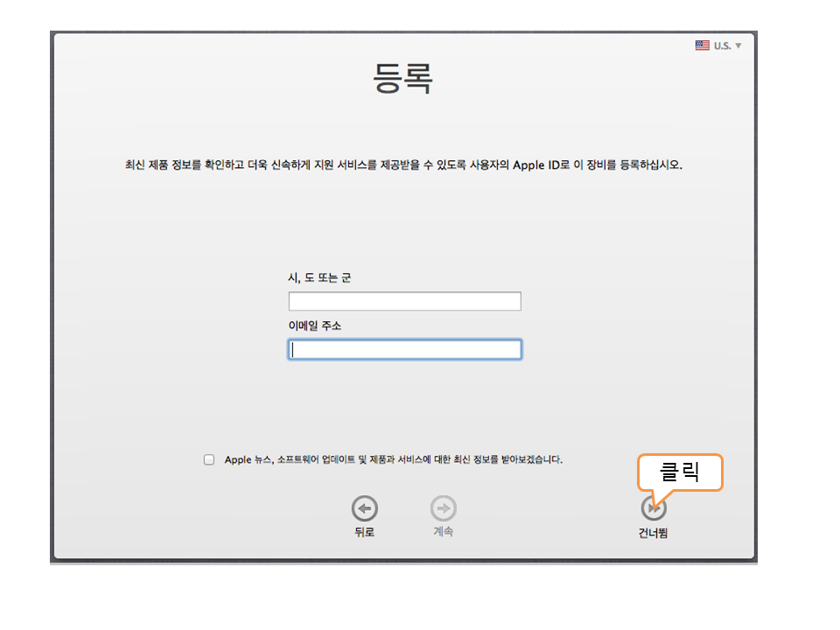Focus the 시, 도 또는 군 input field
The height and width of the screenshot is (630, 840).
click(404, 302)
